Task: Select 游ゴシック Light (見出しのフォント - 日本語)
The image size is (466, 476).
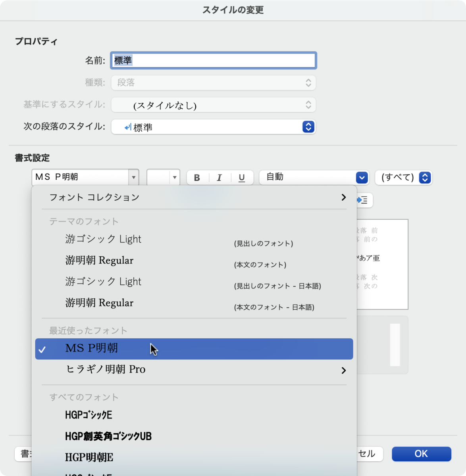Action: 194,282
